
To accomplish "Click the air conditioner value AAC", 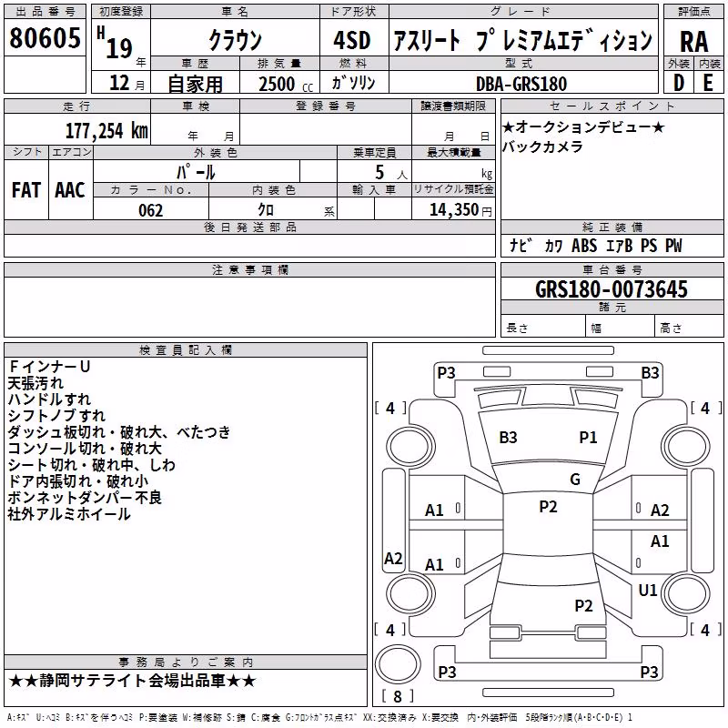I will tap(70, 190).
